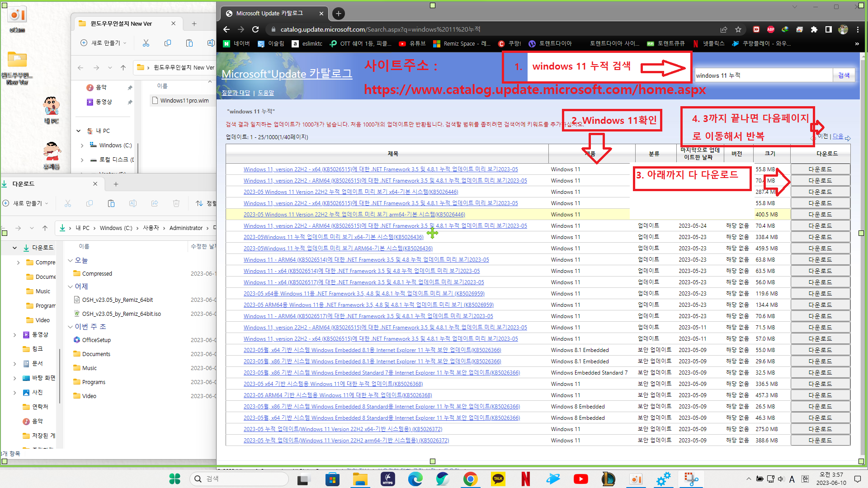Click Administrator in the 다운로드 address path
The height and width of the screenshot is (488, 868).
[186, 228]
